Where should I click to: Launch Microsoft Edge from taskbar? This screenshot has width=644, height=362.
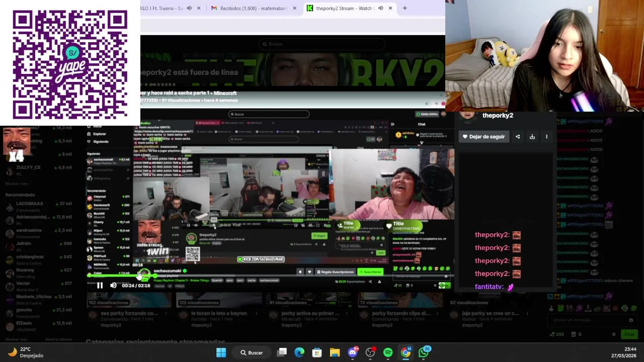(x=299, y=352)
